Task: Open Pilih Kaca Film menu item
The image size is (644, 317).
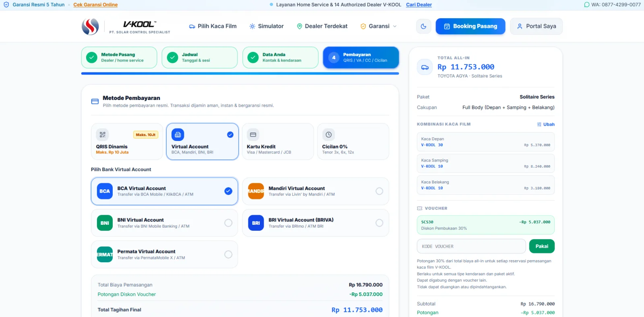Action: [213, 26]
